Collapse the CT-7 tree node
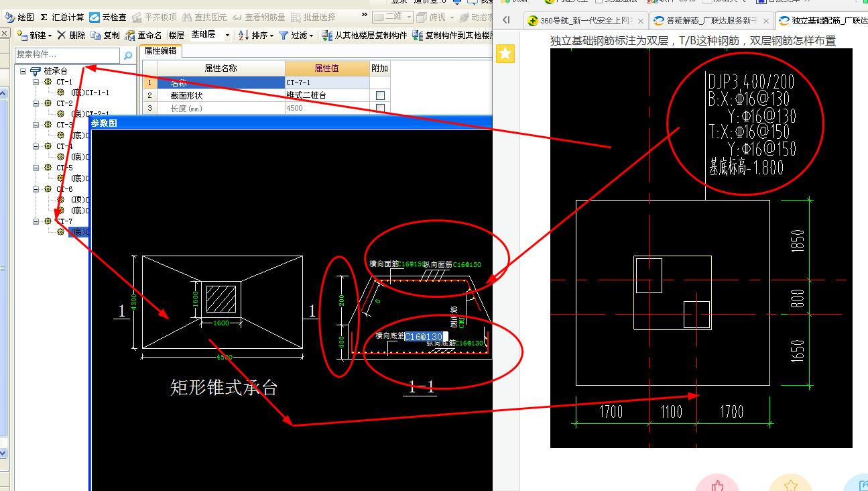Image resolution: width=868 pixels, height=491 pixels. tap(36, 221)
